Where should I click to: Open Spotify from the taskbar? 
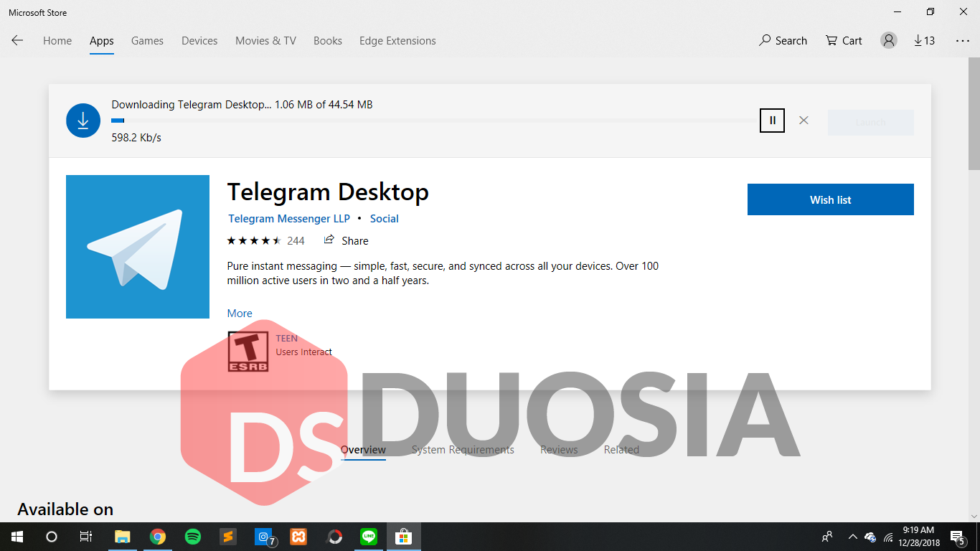point(193,537)
